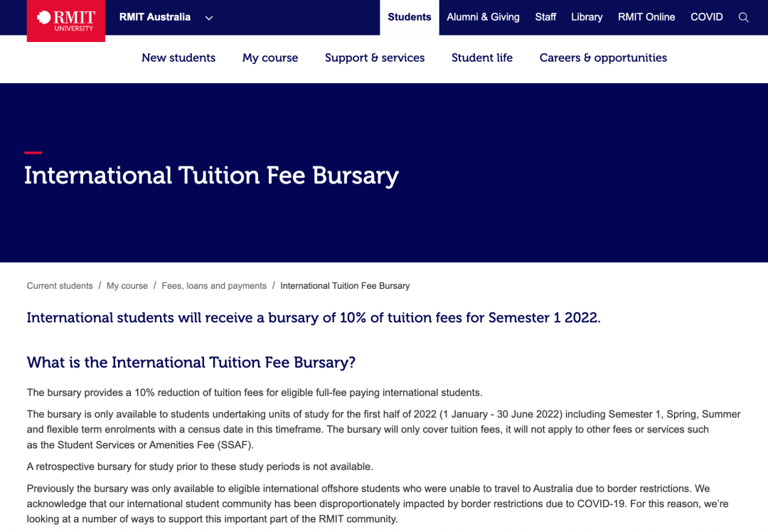Go to the Staff tab
768x532 pixels.
[x=545, y=17]
